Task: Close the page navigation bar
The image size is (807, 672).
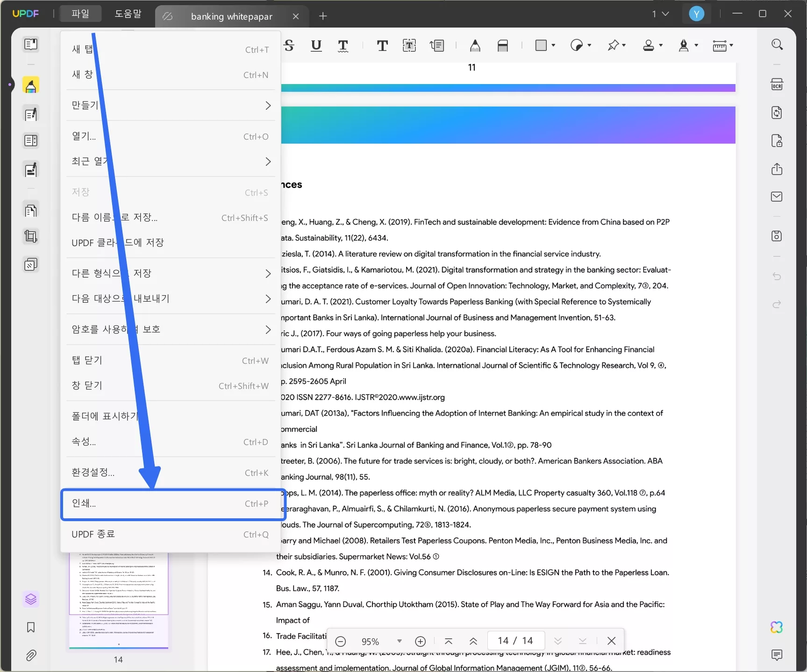Action: click(x=611, y=641)
